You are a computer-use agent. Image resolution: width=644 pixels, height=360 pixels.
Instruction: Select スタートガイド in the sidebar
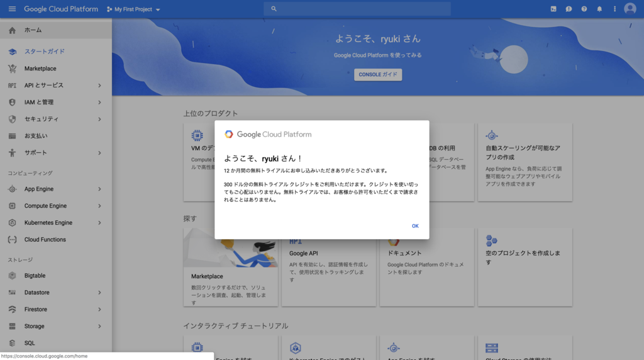point(56,52)
